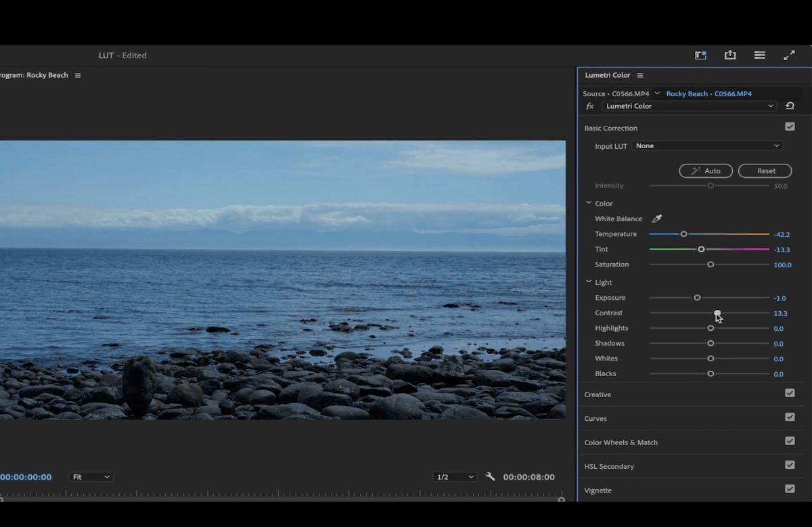Click the Temperature slider handle
812x527 pixels.
click(683, 234)
